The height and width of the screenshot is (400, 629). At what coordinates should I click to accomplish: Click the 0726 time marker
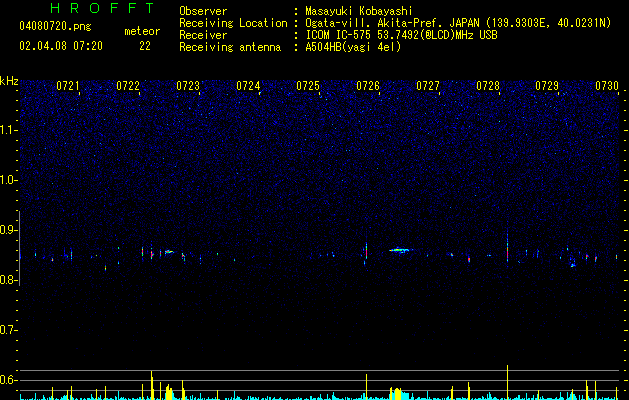point(368,86)
